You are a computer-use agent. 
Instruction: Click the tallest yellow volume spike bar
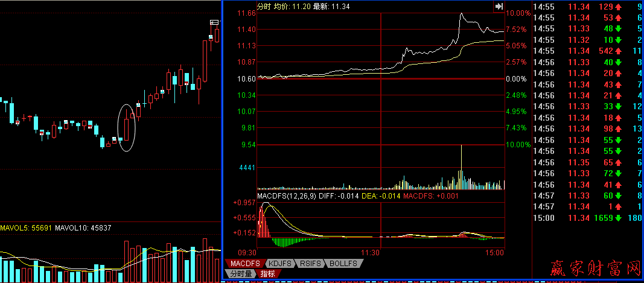[461, 163]
